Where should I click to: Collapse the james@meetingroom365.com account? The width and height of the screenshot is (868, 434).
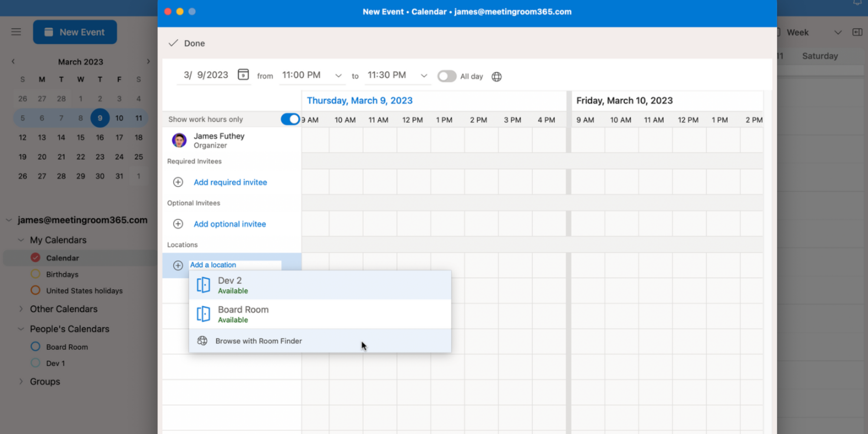tap(9, 220)
